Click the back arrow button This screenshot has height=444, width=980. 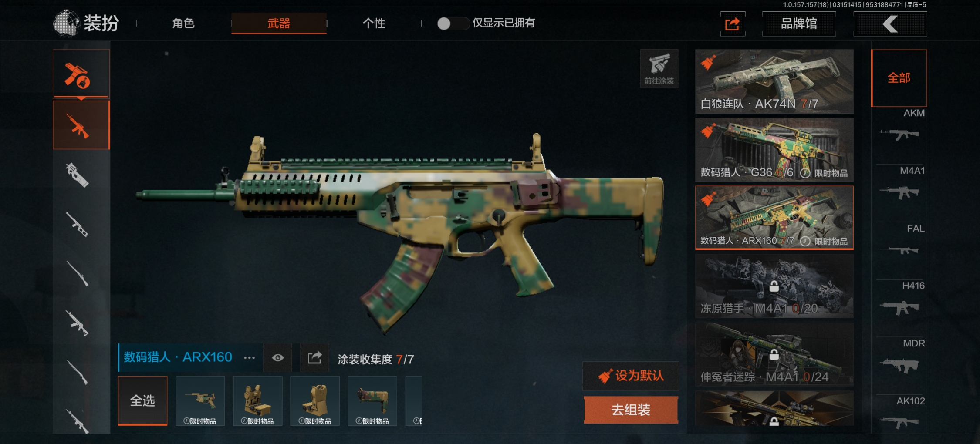(890, 24)
